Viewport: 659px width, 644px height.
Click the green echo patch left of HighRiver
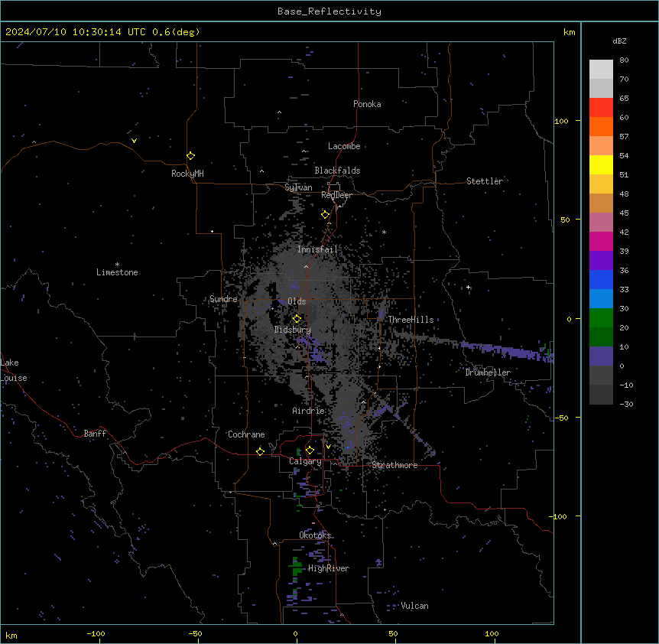297,567
